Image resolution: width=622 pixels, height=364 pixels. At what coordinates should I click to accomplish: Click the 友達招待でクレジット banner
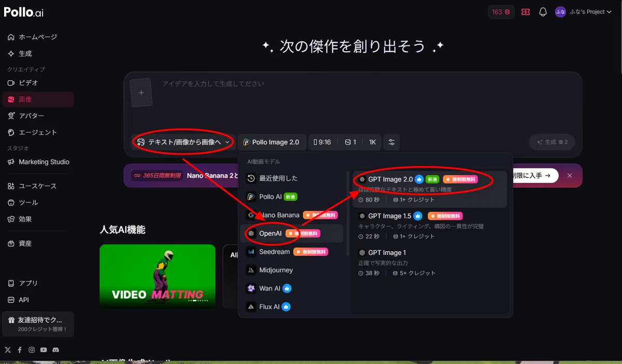[38, 324]
